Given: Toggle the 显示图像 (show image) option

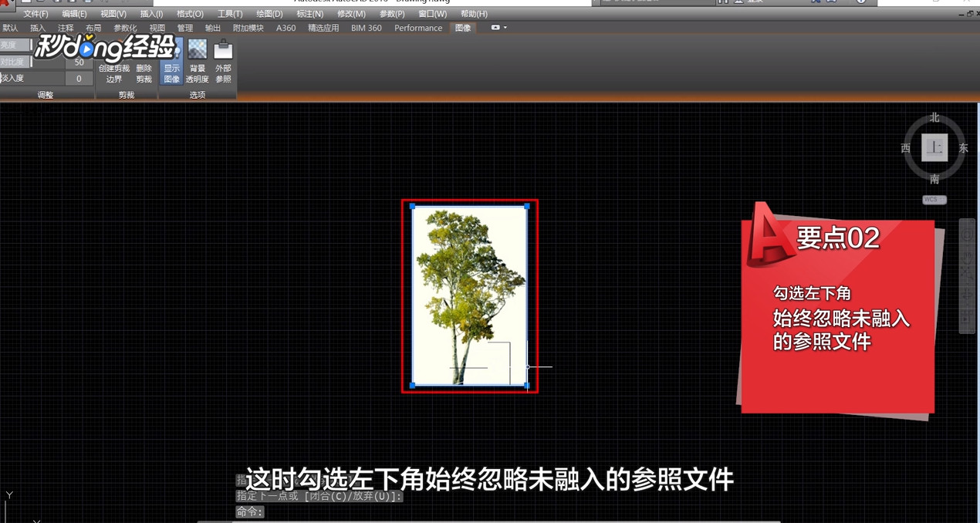Looking at the screenshot, I should (171, 62).
